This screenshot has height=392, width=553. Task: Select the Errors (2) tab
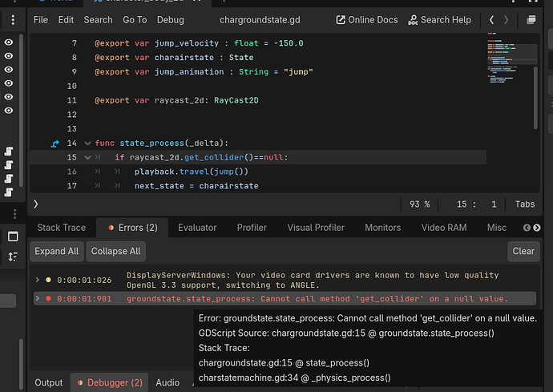[x=132, y=228]
